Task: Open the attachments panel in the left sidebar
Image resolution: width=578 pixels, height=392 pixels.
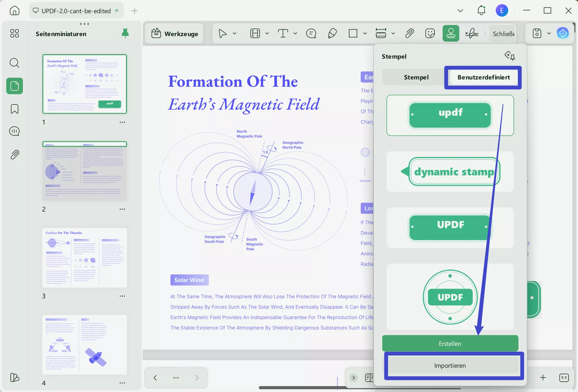Action: click(15, 154)
